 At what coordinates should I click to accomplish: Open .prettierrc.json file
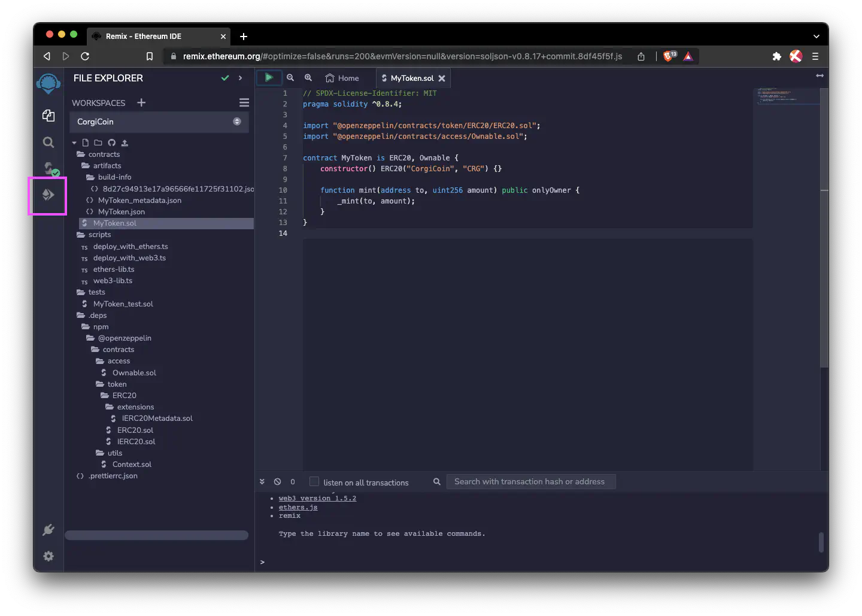click(113, 476)
